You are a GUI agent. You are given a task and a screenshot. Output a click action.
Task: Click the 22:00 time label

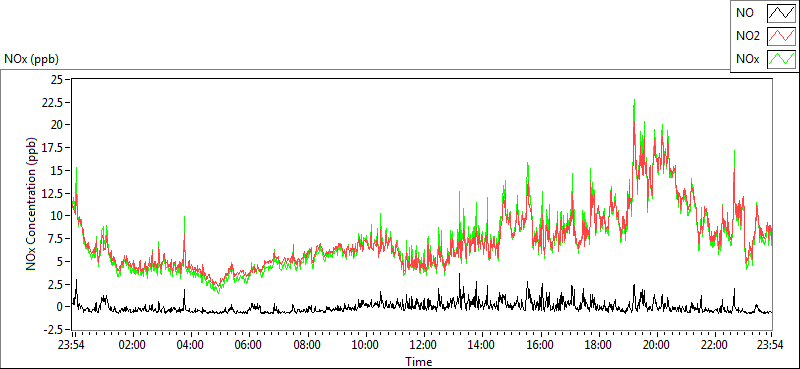click(x=714, y=345)
